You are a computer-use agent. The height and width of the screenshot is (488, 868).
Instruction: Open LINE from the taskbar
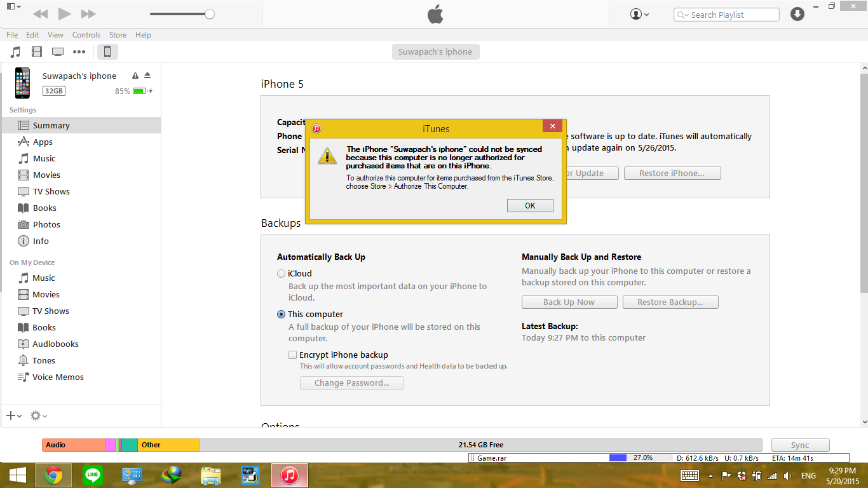(x=93, y=475)
